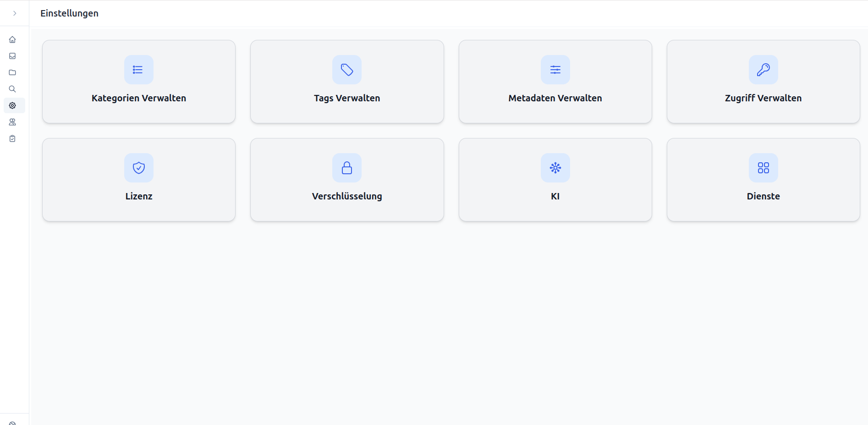Open the Verschlüsselung label

(x=347, y=196)
